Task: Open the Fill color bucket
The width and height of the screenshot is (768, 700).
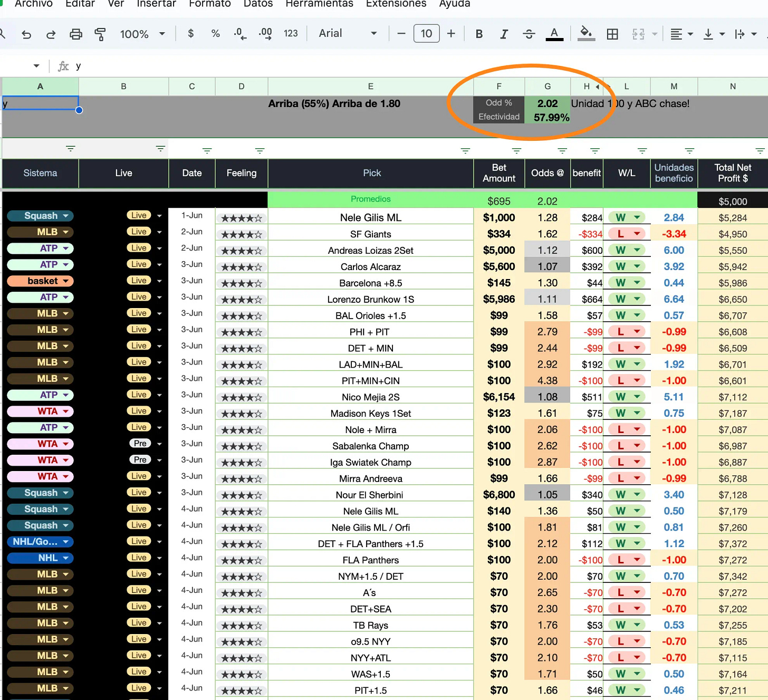Action: click(586, 34)
